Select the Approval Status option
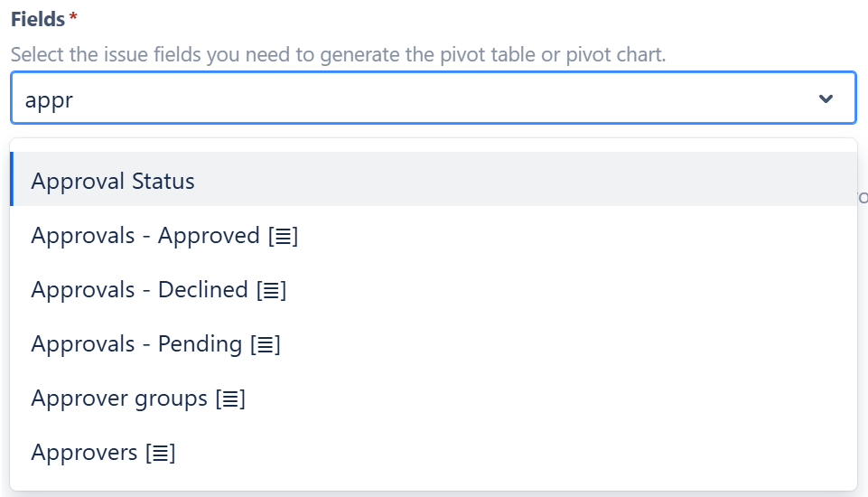The width and height of the screenshot is (868, 497). 113,181
